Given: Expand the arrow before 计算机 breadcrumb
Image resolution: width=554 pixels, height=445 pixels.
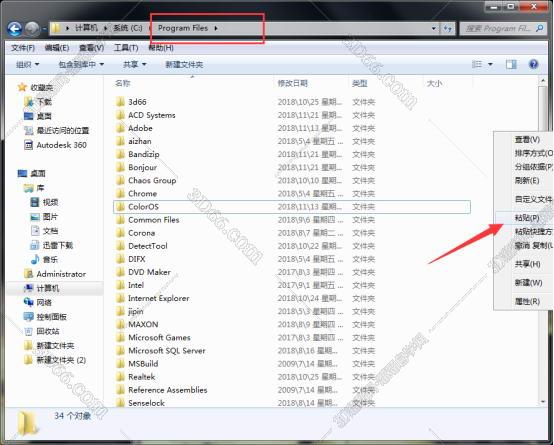Looking at the screenshot, I should click(67, 28).
